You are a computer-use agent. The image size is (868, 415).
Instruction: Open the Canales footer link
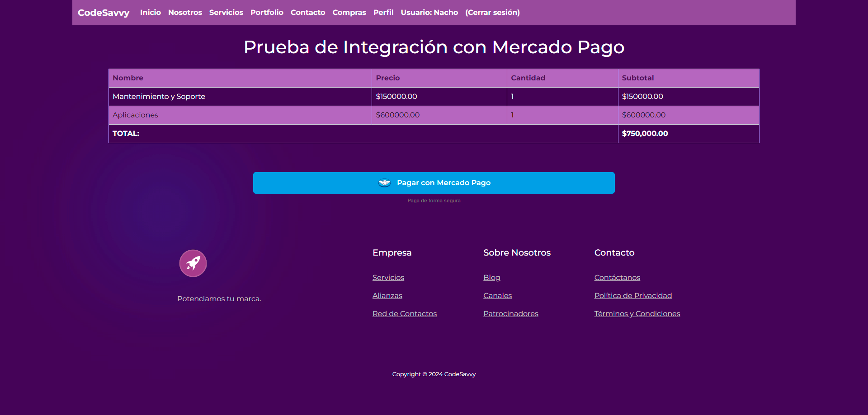(498, 296)
